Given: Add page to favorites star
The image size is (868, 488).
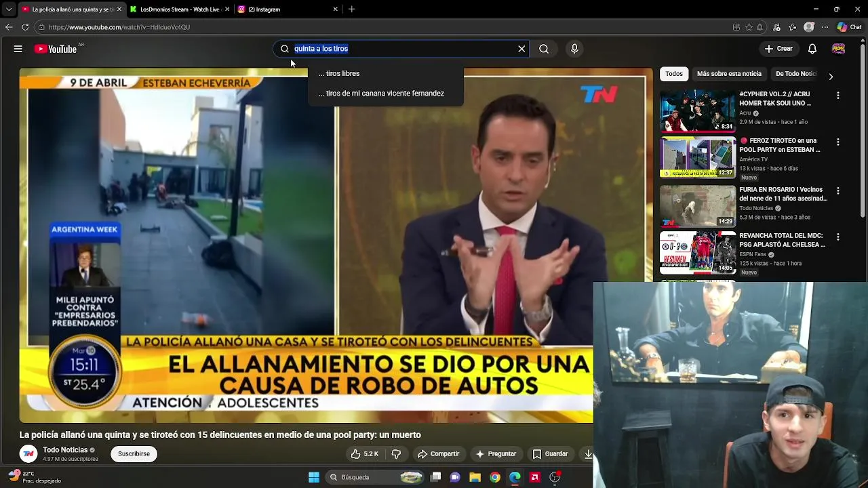Looking at the screenshot, I should click(x=749, y=27).
